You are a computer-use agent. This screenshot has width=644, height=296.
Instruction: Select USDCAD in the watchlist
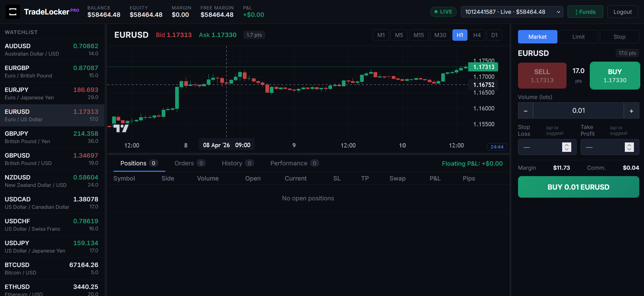click(52, 203)
